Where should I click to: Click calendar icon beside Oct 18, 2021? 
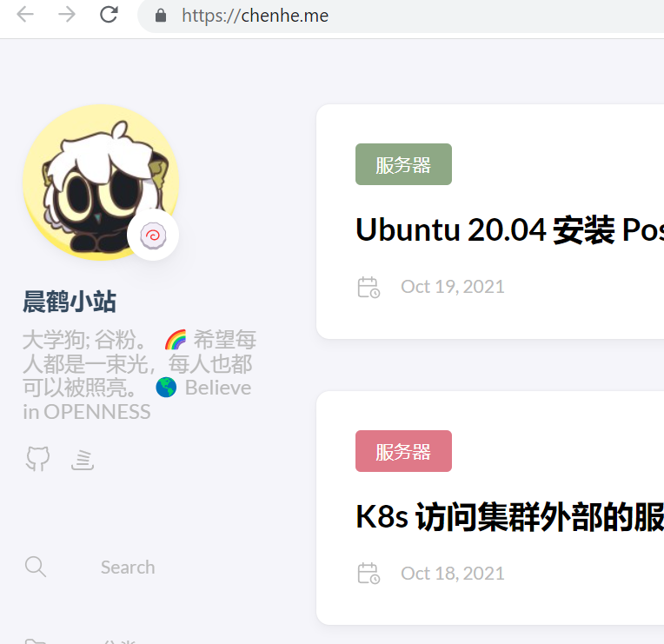369,574
